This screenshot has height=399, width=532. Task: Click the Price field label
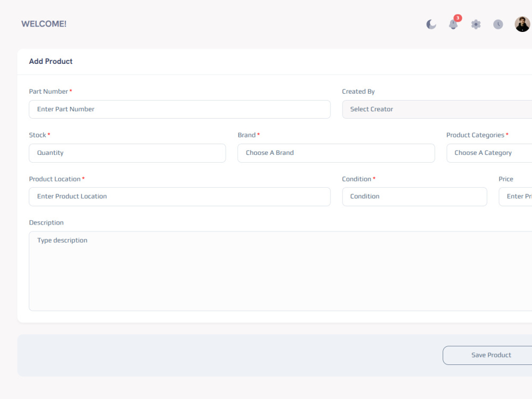tap(506, 179)
